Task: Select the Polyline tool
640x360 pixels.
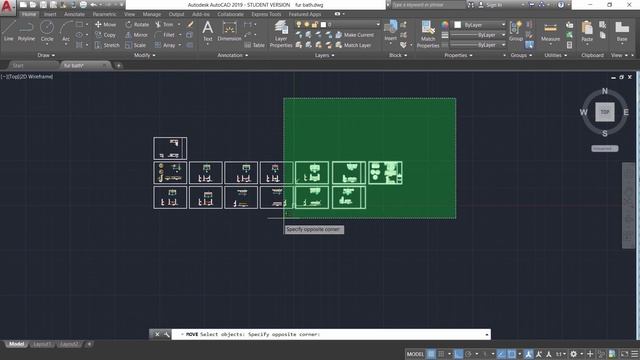Action: point(26,31)
